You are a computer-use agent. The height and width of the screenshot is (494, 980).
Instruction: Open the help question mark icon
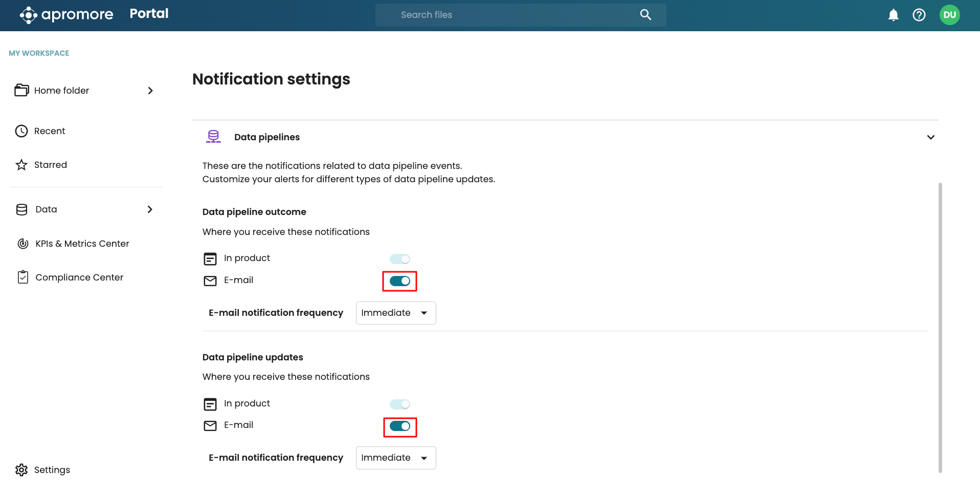(x=919, y=15)
